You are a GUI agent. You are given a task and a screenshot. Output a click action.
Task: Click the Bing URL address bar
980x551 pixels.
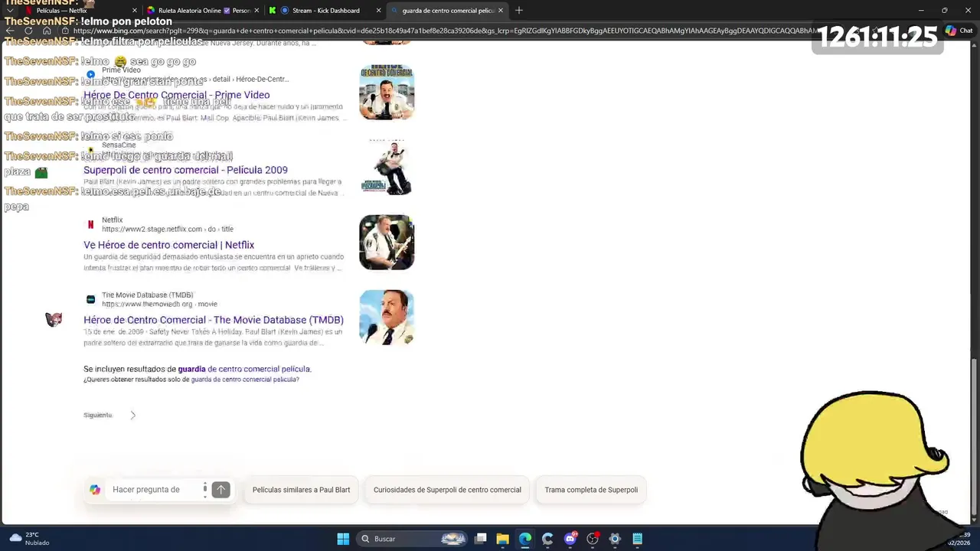click(444, 31)
